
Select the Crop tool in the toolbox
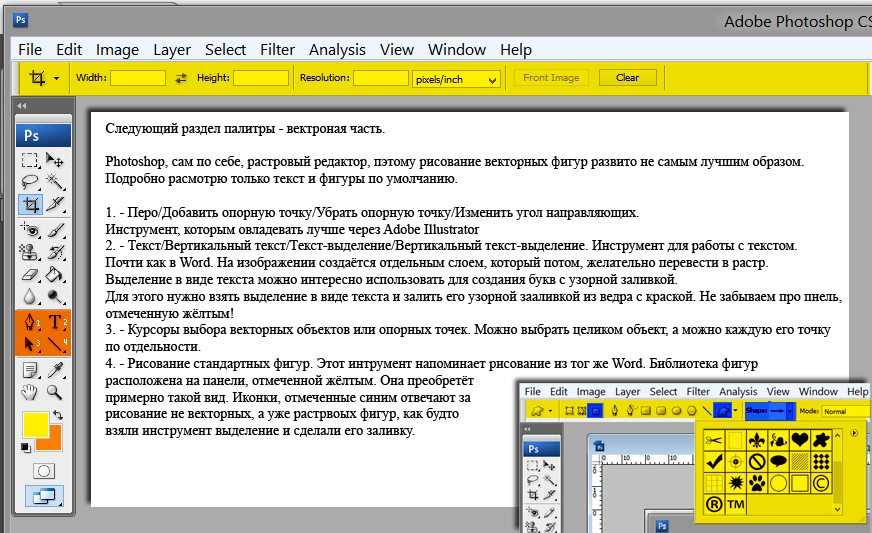pyautogui.click(x=30, y=205)
